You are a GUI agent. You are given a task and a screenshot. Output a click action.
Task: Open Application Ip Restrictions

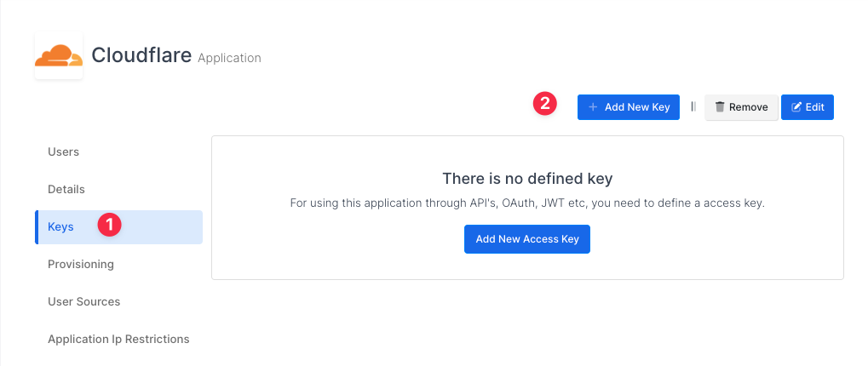118,340
